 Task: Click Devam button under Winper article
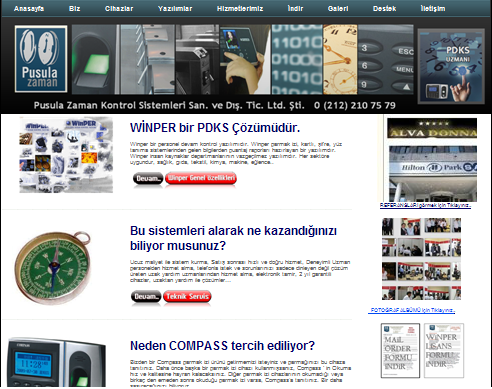(x=148, y=178)
